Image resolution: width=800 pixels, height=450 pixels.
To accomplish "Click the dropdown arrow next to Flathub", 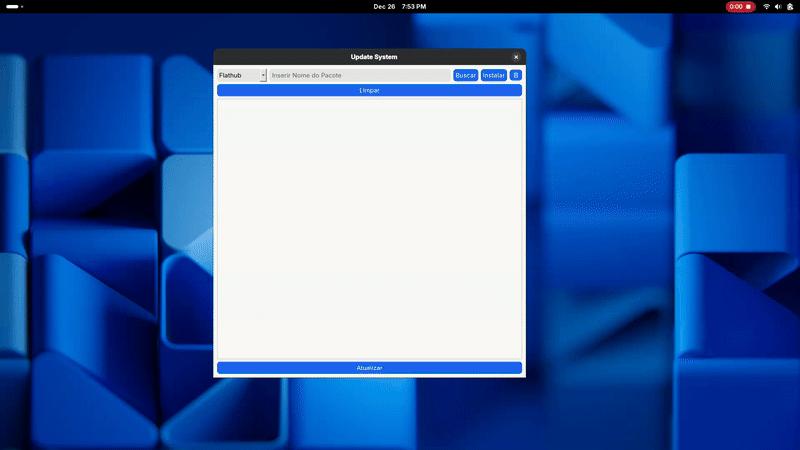I will (x=263, y=75).
